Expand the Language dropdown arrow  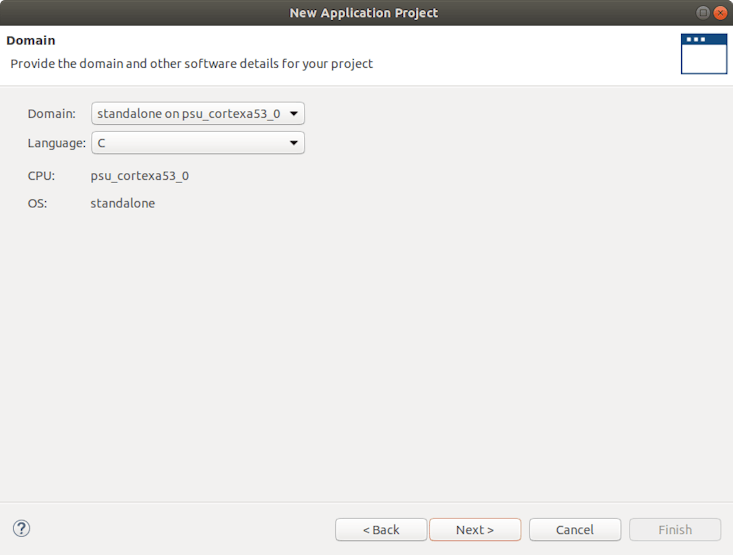pos(294,143)
